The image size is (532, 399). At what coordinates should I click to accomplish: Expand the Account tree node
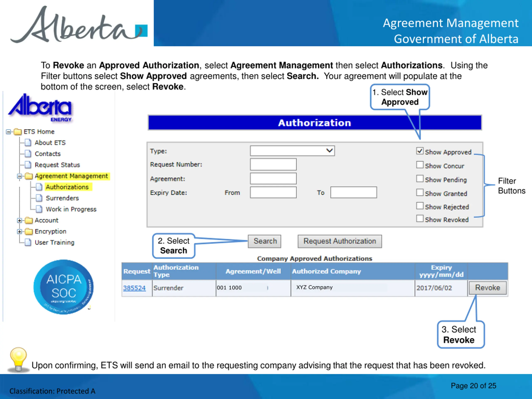click(20, 220)
